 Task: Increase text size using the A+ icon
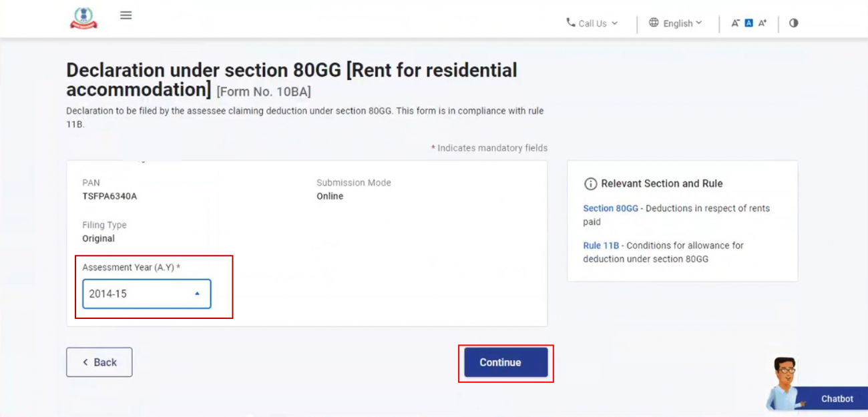[763, 22]
